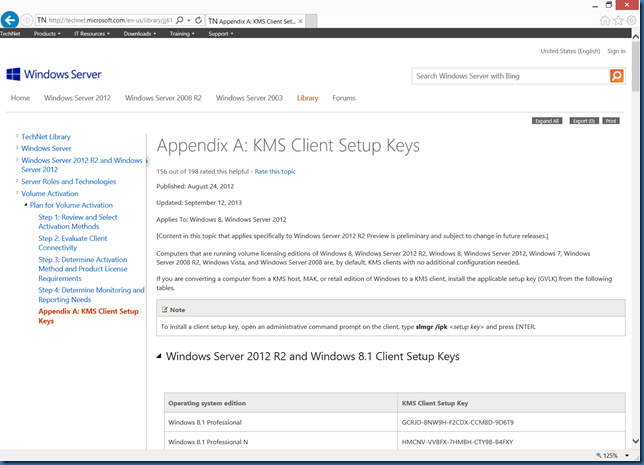
Task: Click Rate this topic link
Action: (x=275, y=171)
